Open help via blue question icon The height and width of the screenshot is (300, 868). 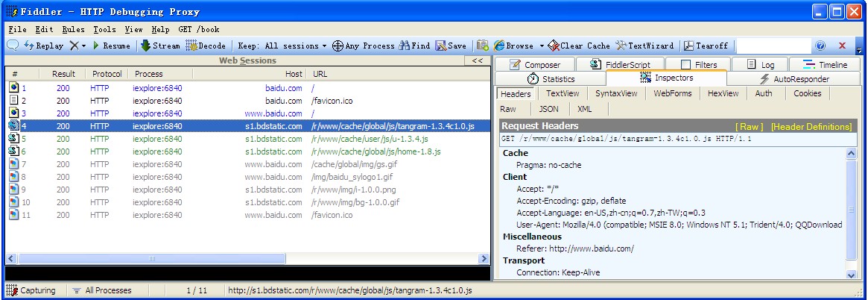click(x=820, y=46)
